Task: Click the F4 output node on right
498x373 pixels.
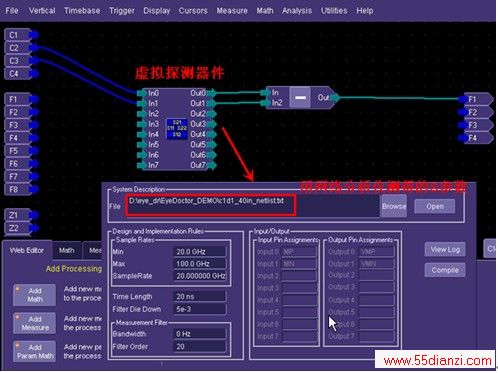Action: tap(477, 138)
